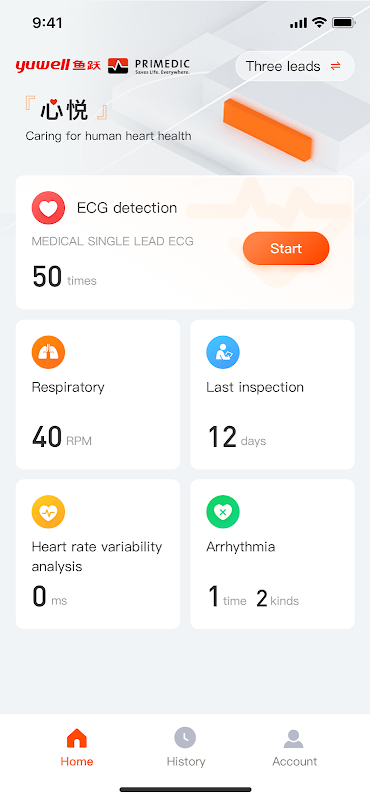370x800 pixels.
Task: Switch lead mode via Three leads pill
Action: (294, 66)
